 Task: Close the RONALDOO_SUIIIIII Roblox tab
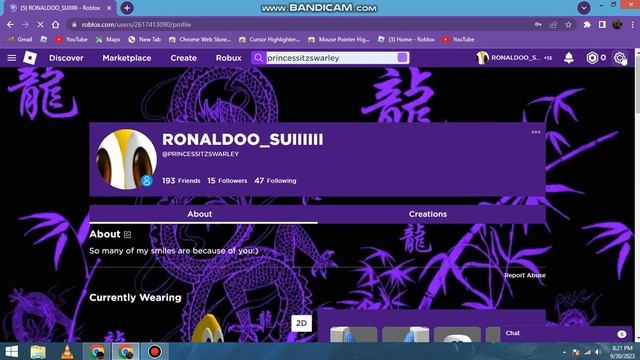click(109, 8)
